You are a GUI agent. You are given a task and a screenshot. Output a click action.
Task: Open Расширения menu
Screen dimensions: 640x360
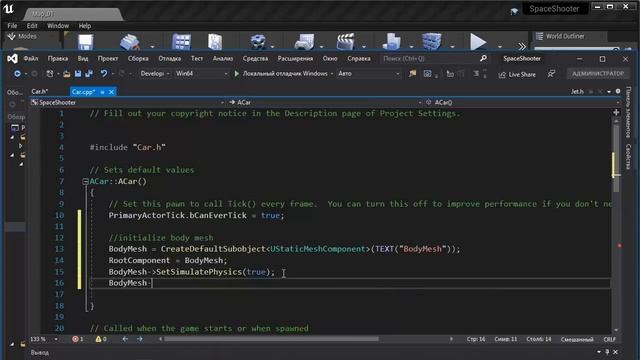click(x=295, y=58)
